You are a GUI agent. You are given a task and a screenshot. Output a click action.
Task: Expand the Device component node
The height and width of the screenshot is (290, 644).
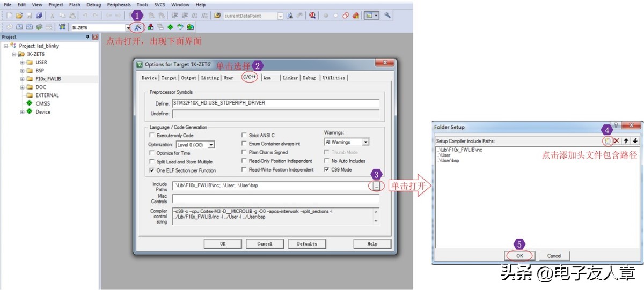(23, 111)
